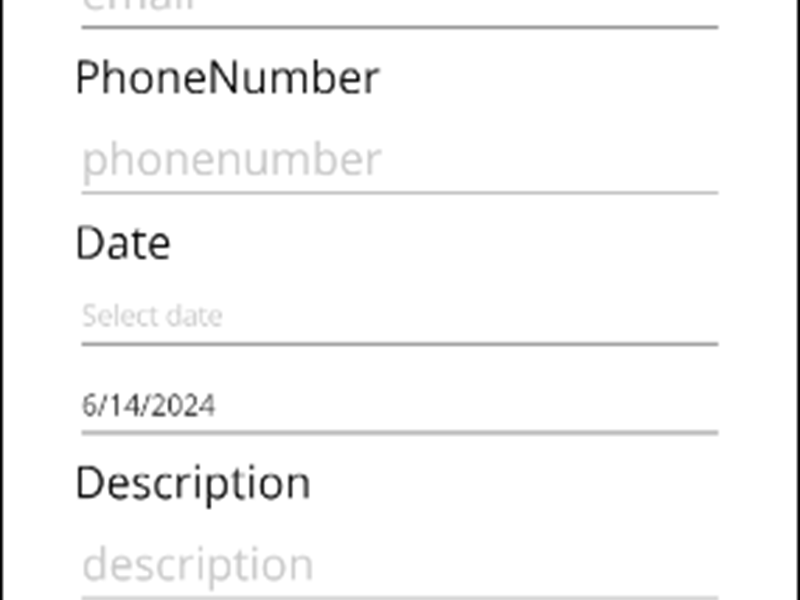
Task: Click the underline of the phonenumber field
Action: 400,192
